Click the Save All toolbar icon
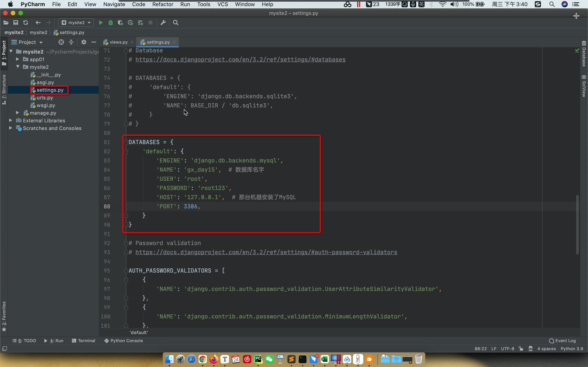This screenshot has width=588, height=367. click(16, 23)
